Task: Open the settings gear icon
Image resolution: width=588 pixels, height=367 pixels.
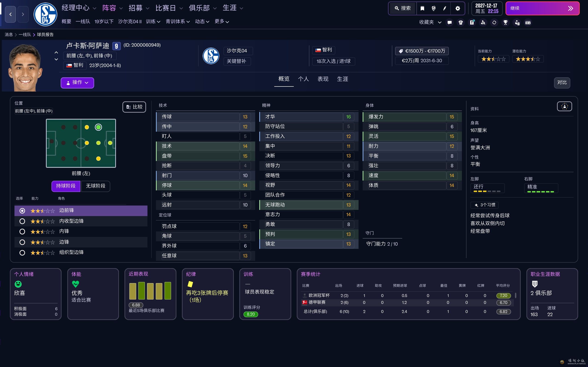Action: (x=458, y=8)
